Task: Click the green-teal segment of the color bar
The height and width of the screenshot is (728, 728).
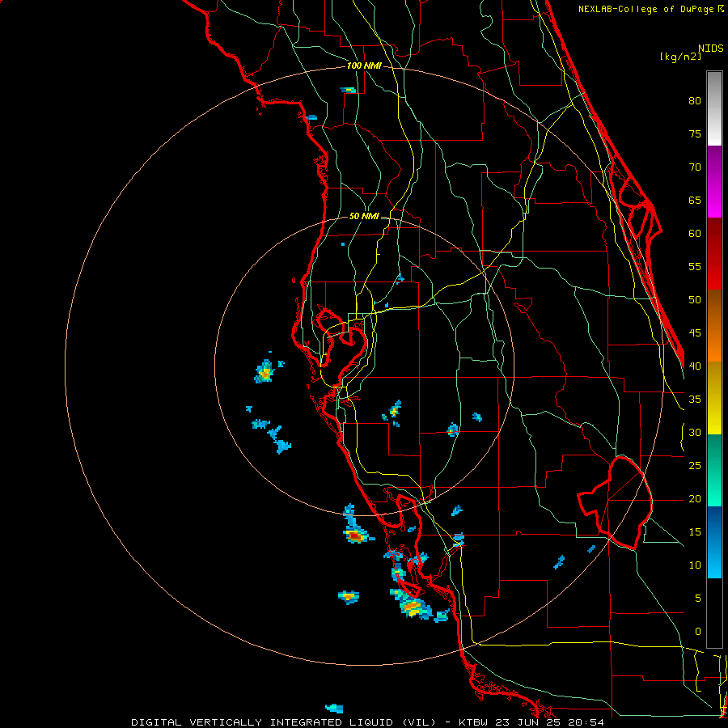Action: (714, 470)
